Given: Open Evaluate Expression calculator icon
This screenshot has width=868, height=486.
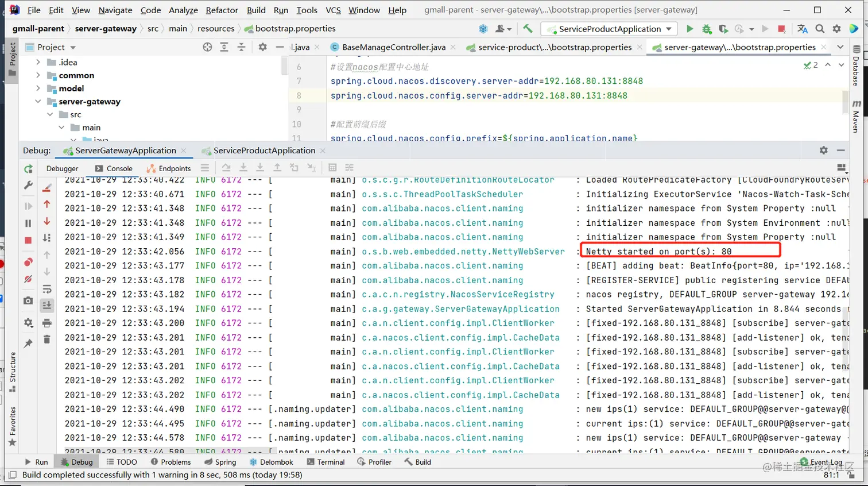Looking at the screenshot, I should pyautogui.click(x=332, y=168).
